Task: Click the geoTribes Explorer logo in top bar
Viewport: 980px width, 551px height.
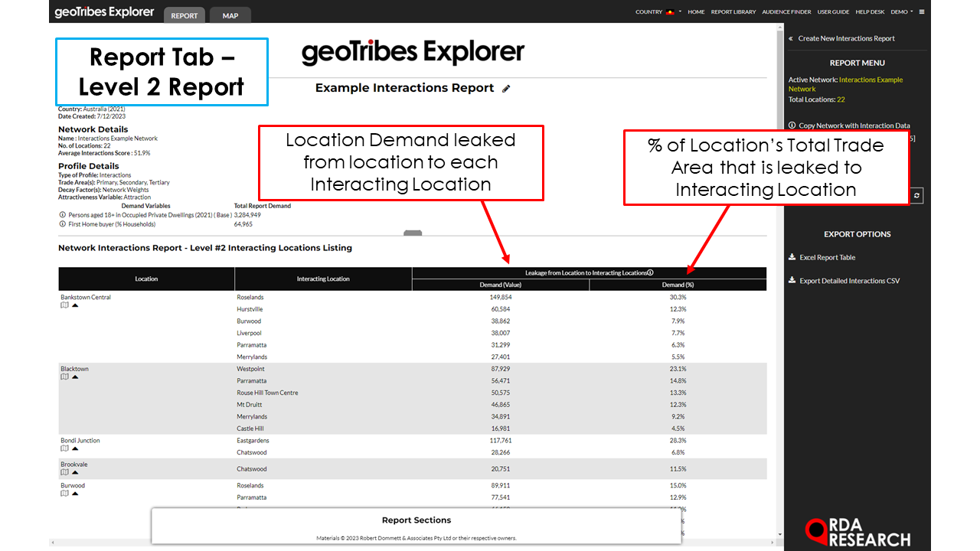Action: 105,12
